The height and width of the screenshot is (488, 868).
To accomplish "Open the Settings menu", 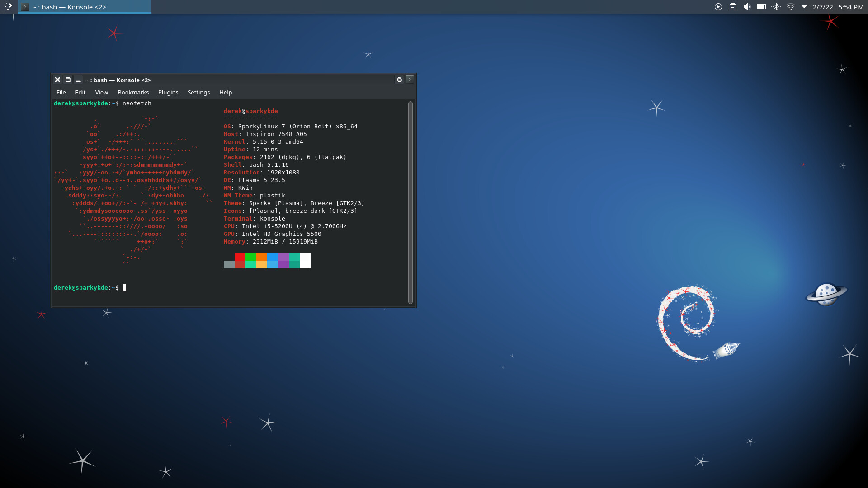I will click(198, 92).
